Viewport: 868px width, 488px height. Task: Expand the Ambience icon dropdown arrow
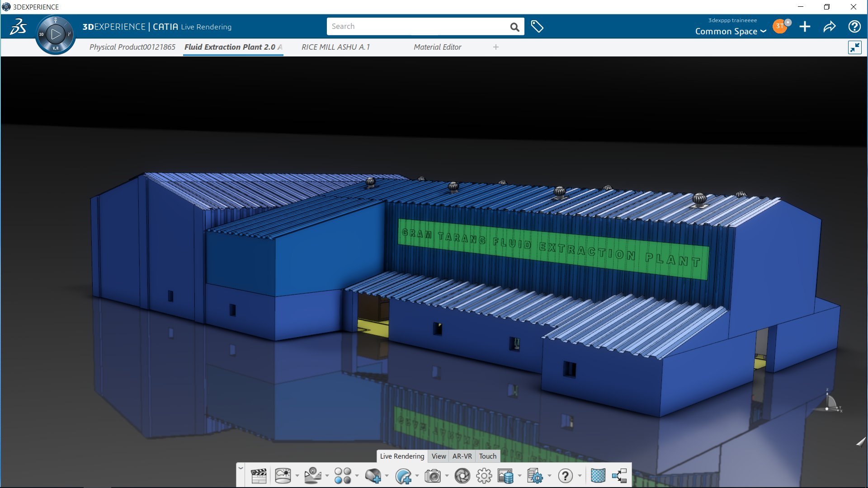coord(297,476)
